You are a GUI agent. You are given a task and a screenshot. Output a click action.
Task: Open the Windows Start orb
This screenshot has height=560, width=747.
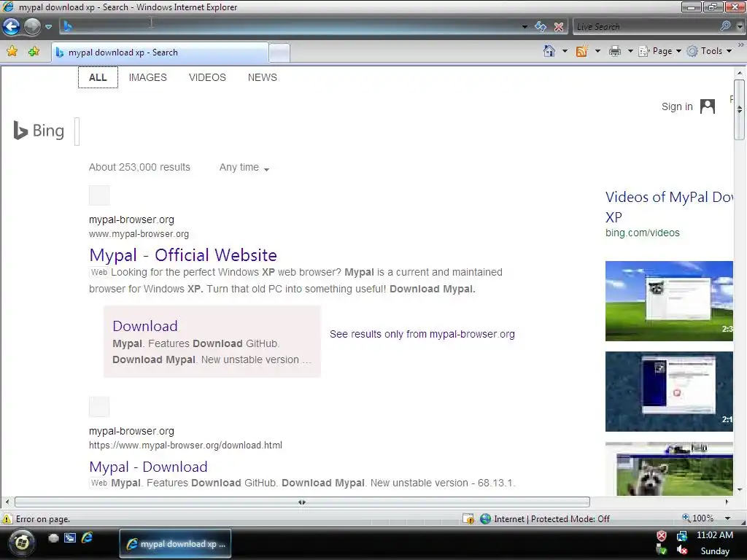[22, 542]
